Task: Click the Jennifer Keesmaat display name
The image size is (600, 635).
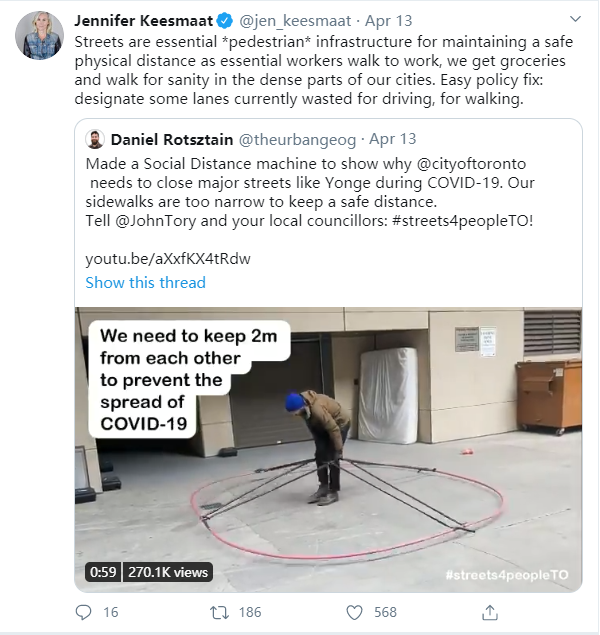Action: [144, 21]
